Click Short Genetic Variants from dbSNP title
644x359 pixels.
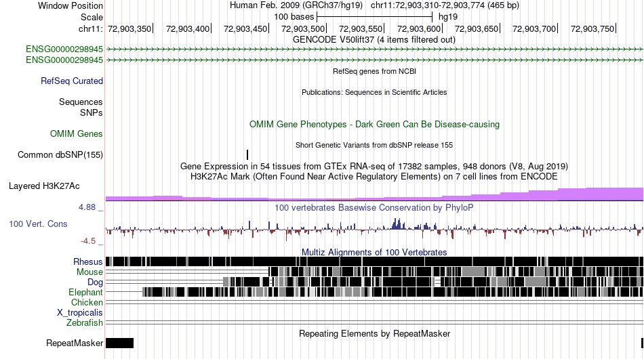(374, 145)
